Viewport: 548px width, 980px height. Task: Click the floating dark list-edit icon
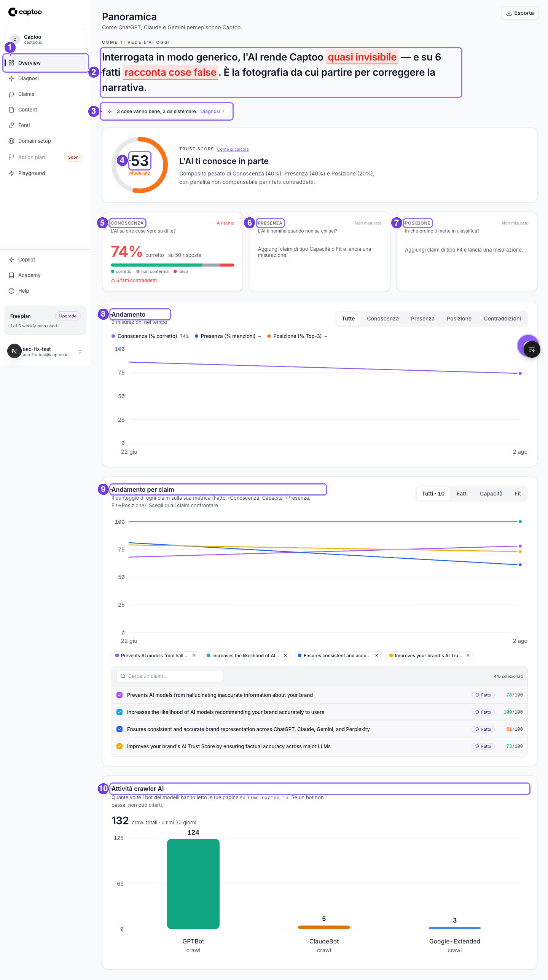532,349
